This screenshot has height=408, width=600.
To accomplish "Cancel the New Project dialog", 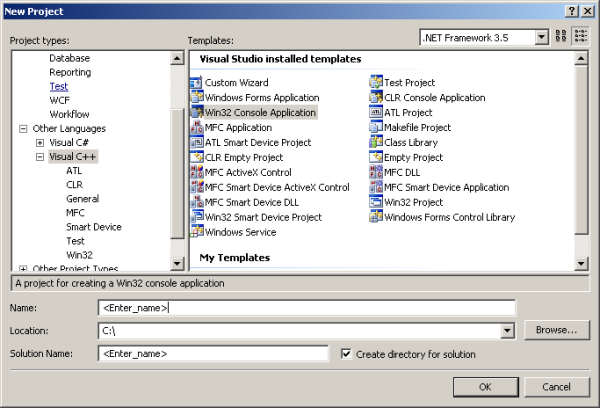I will click(556, 387).
